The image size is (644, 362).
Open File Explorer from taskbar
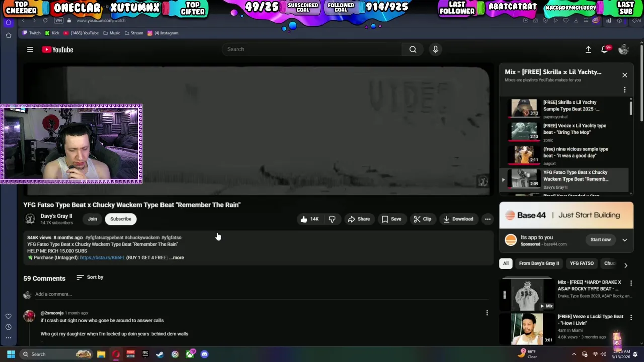[101, 354]
